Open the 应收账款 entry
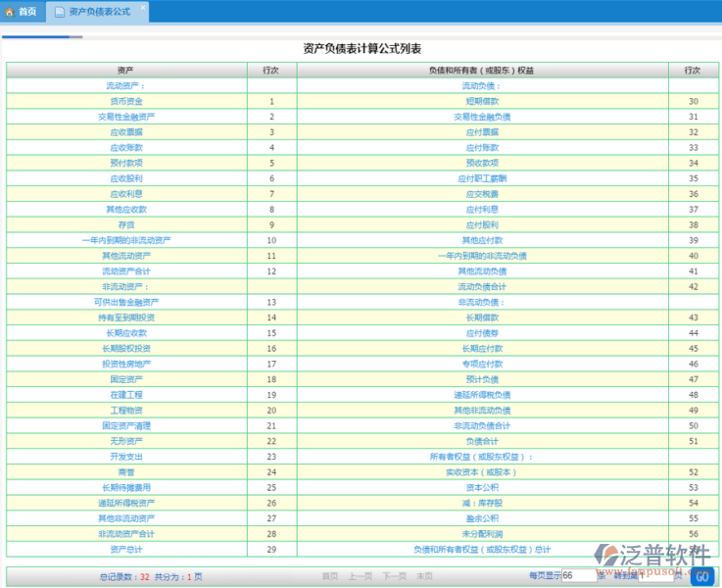The image size is (722, 588). pos(126,148)
